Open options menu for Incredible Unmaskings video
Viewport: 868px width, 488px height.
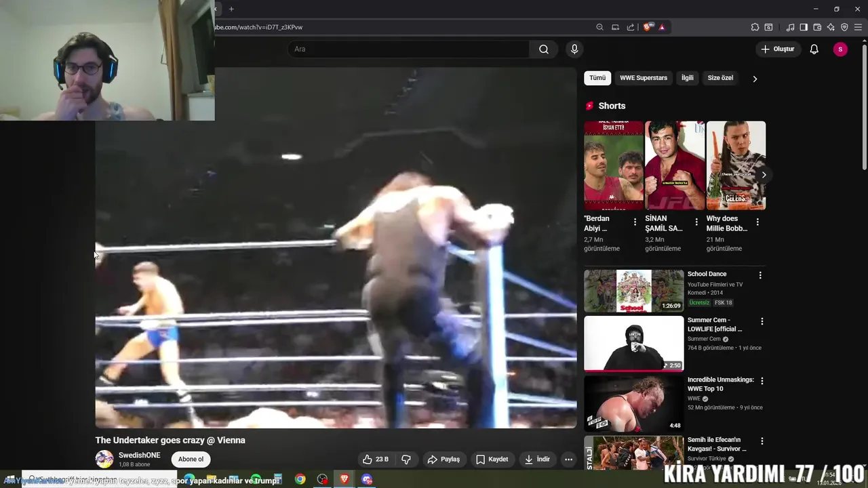pyautogui.click(x=762, y=381)
